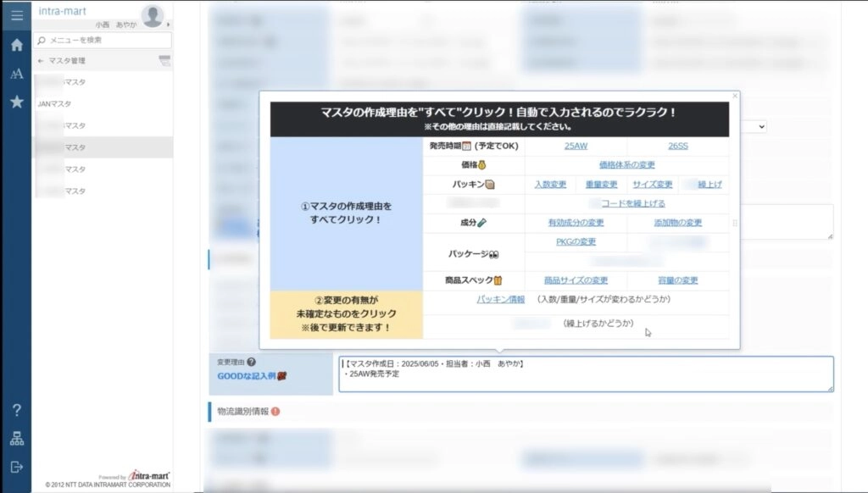The width and height of the screenshot is (868, 493).
Task: Focus the メニューを検索 search field
Action: coord(103,41)
